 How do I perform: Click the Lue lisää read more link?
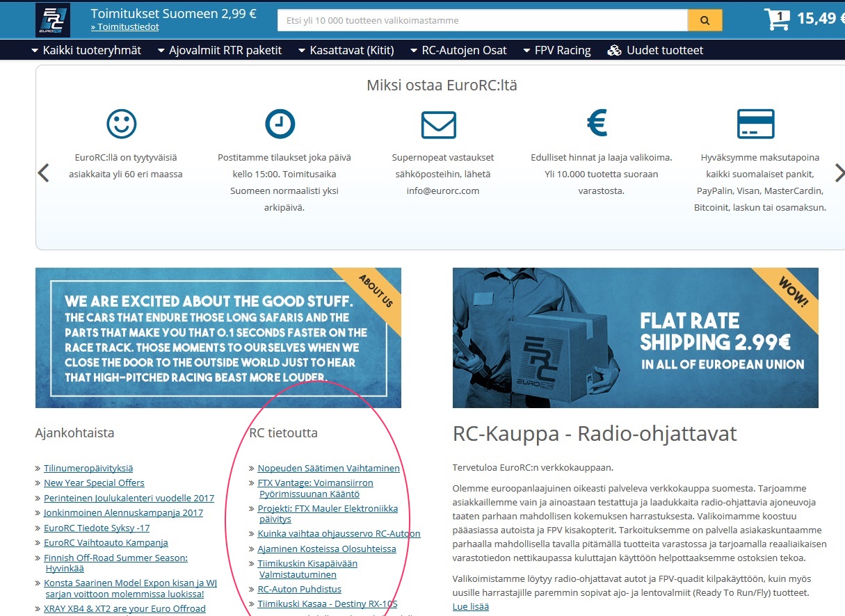pos(471,606)
